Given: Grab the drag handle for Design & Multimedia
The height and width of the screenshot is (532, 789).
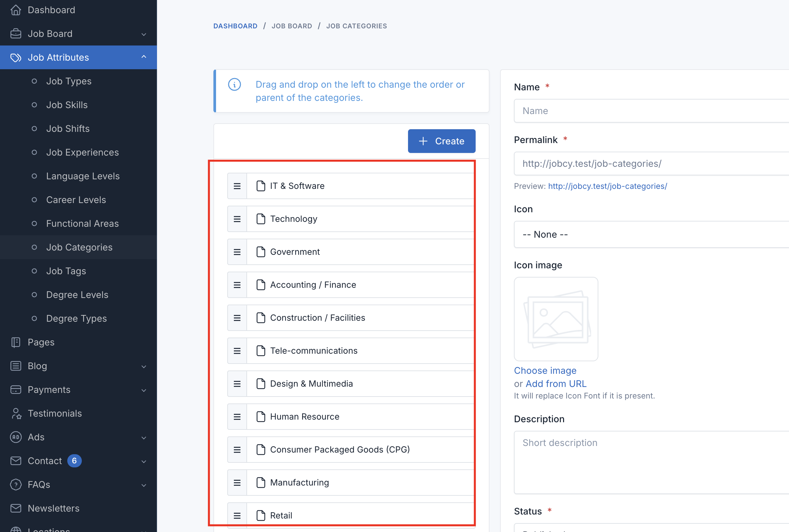Looking at the screenshot, I should click(237, 383).
